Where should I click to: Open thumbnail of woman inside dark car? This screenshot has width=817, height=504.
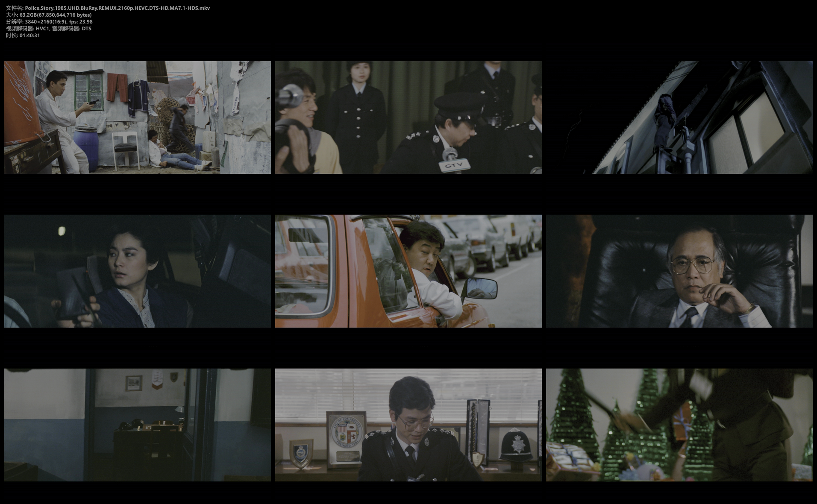[x=138, y=271]
